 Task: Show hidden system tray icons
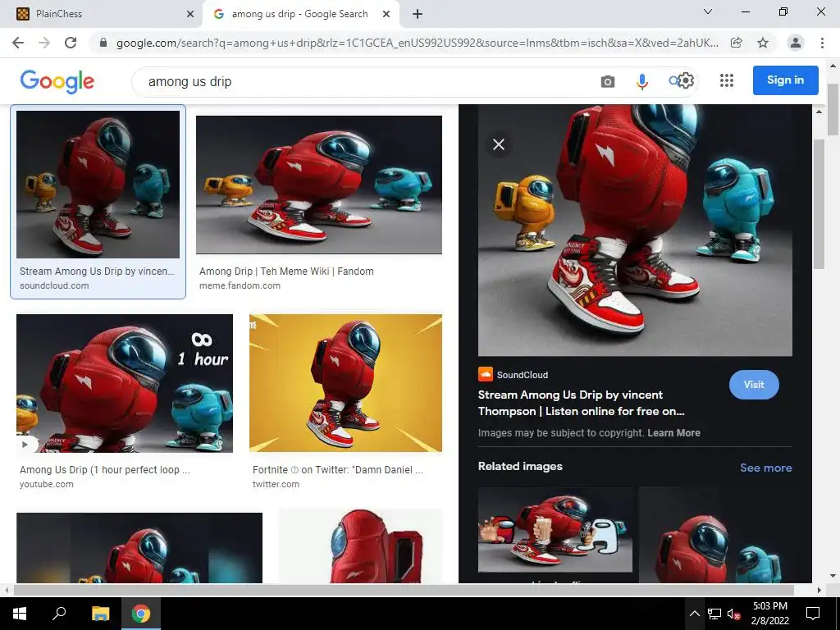(694, 614)
